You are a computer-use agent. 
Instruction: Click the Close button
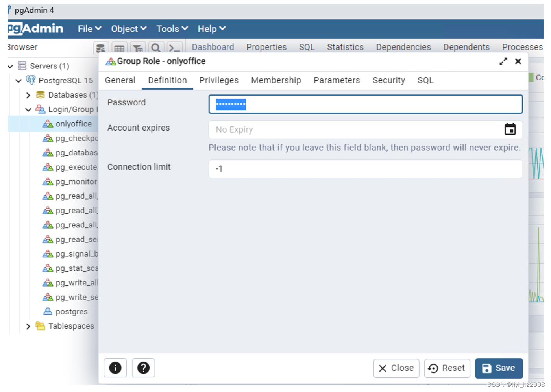pos(396,368)
